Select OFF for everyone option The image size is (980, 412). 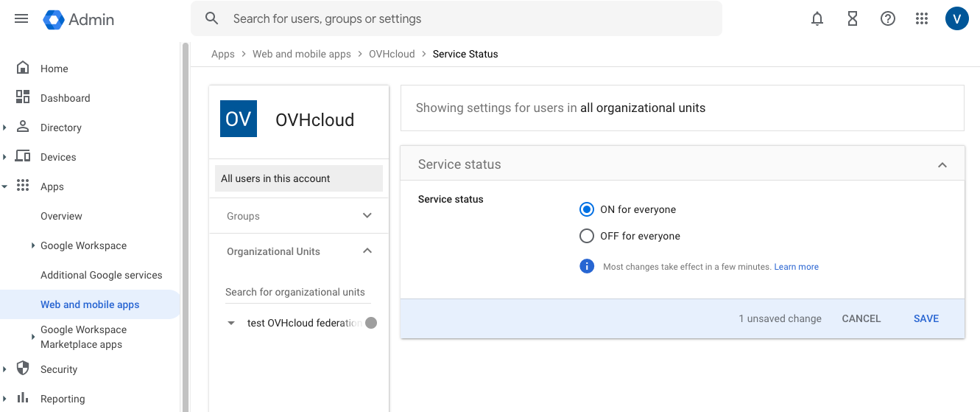587,236
